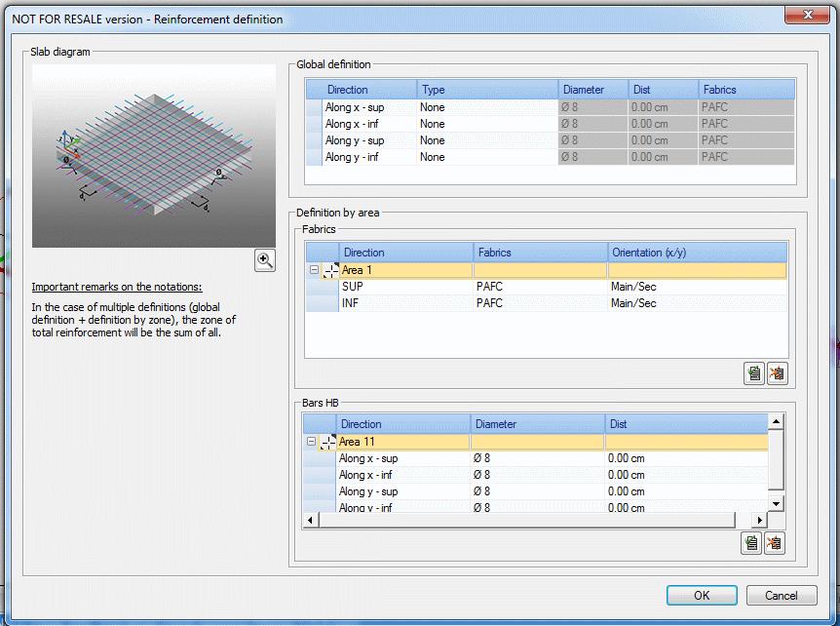Viewport: 840px width, 626px height.
Task: Click add-area icon under Fabrics table
Action: pyautogui.click(x=753, y=373)
